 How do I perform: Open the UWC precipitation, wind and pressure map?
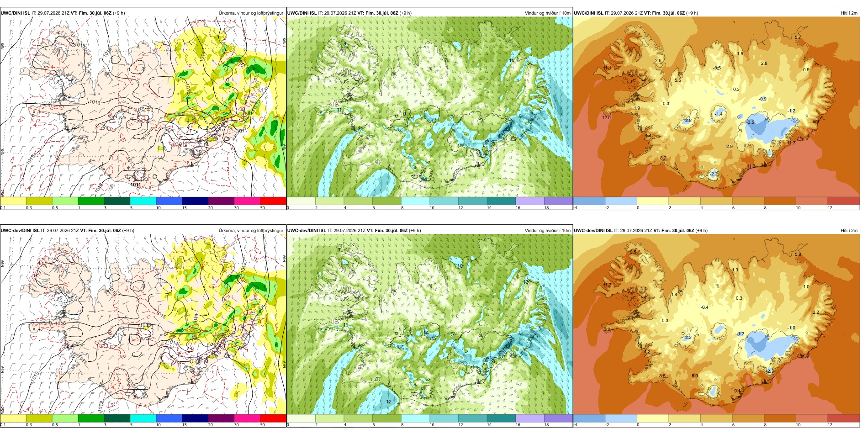[x=143, y=107]
